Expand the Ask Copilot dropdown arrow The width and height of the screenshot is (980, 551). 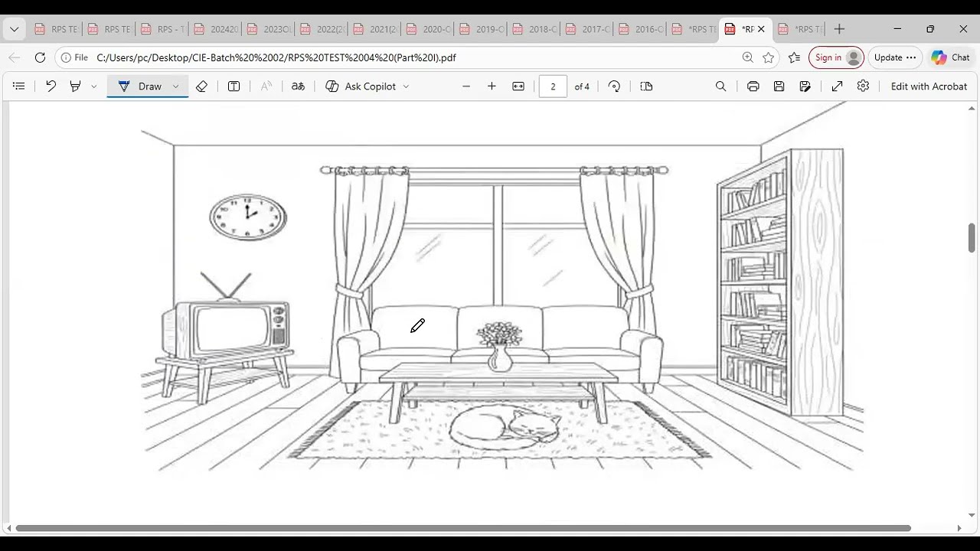406,86
